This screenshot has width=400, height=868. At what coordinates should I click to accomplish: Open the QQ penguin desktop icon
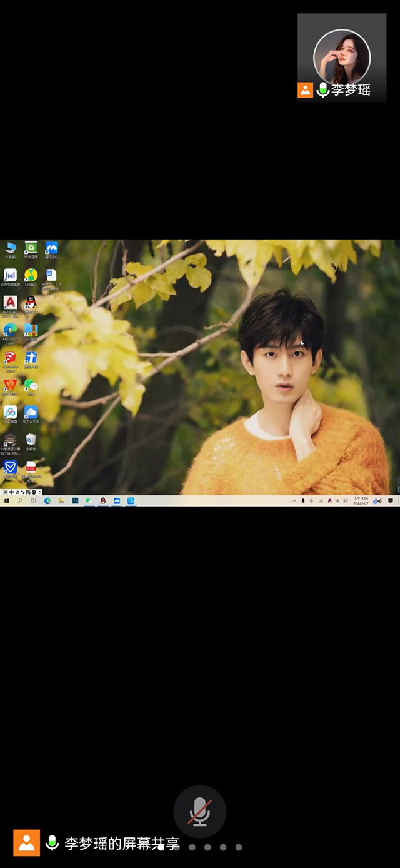[x=31, y=303]
